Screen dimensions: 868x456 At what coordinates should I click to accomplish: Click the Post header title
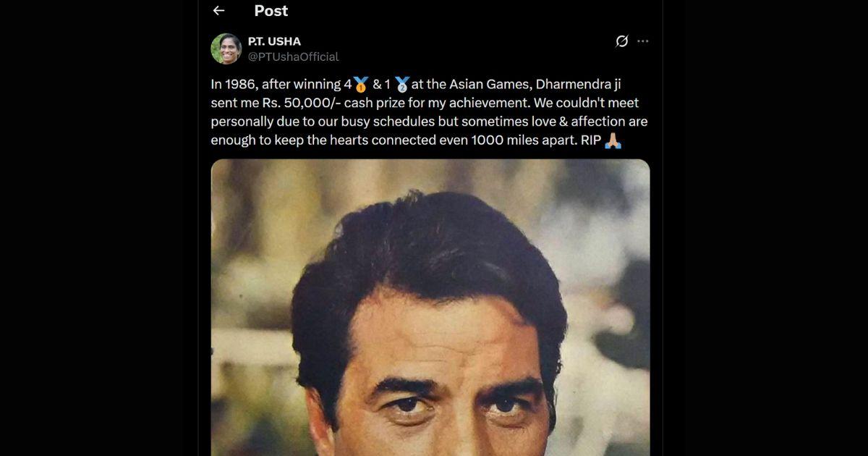(271, 11)
